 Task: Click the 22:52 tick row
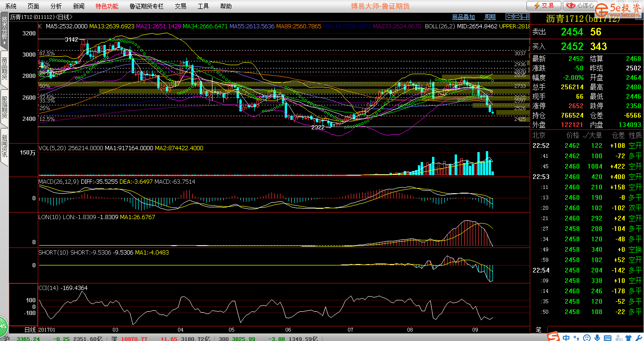(x=587, y=145)
